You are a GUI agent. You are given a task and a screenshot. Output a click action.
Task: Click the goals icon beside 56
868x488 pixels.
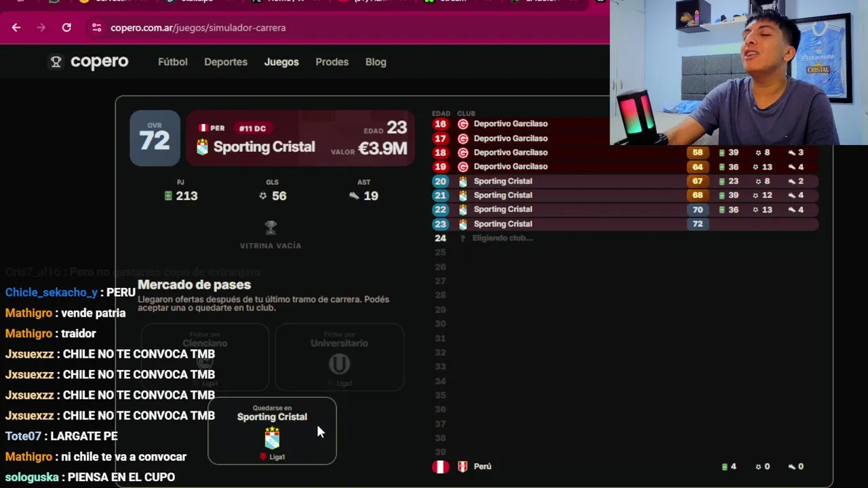tap(263, 196)
